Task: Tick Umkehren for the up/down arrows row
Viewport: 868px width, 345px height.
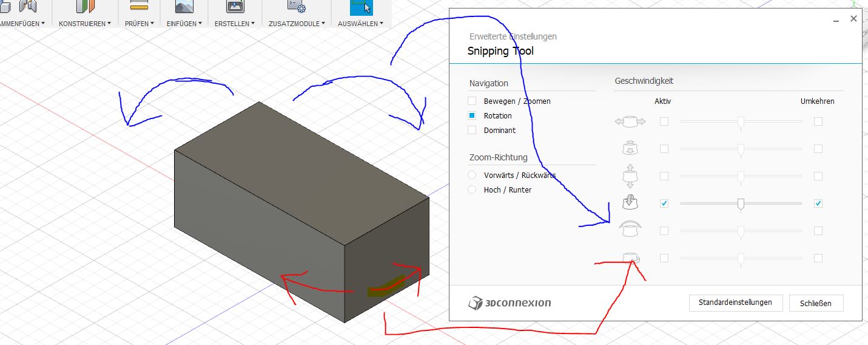Action: point(818,176)
